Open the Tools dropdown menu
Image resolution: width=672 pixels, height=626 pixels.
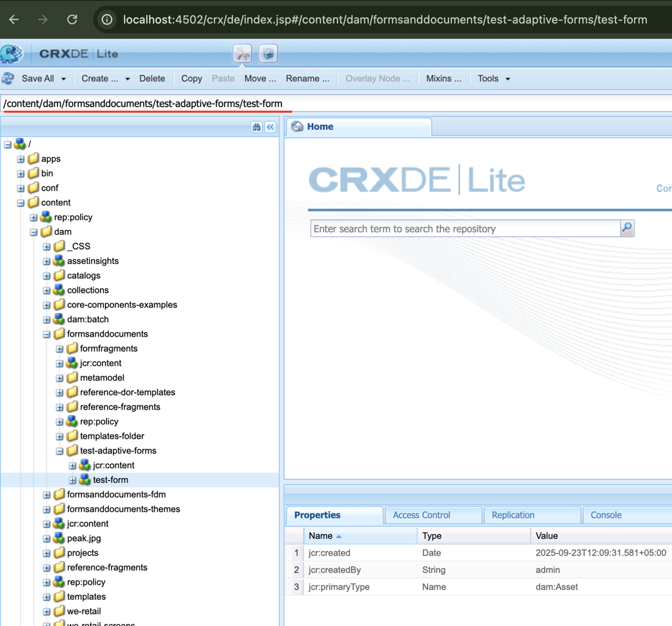(x=493, y=79)
